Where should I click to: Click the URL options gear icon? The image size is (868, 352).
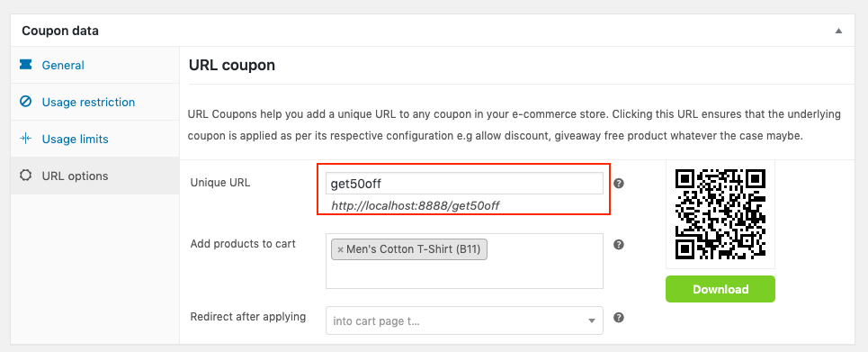tap(25, 176)
